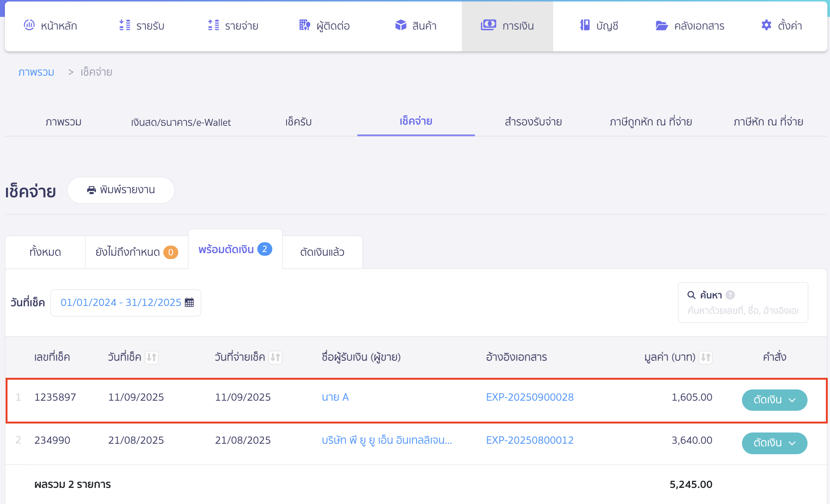Switch to เงินสด/ธนาคาร/e-Wallet tab
Screen dimensions: 830x504
(x=181, y=122)
